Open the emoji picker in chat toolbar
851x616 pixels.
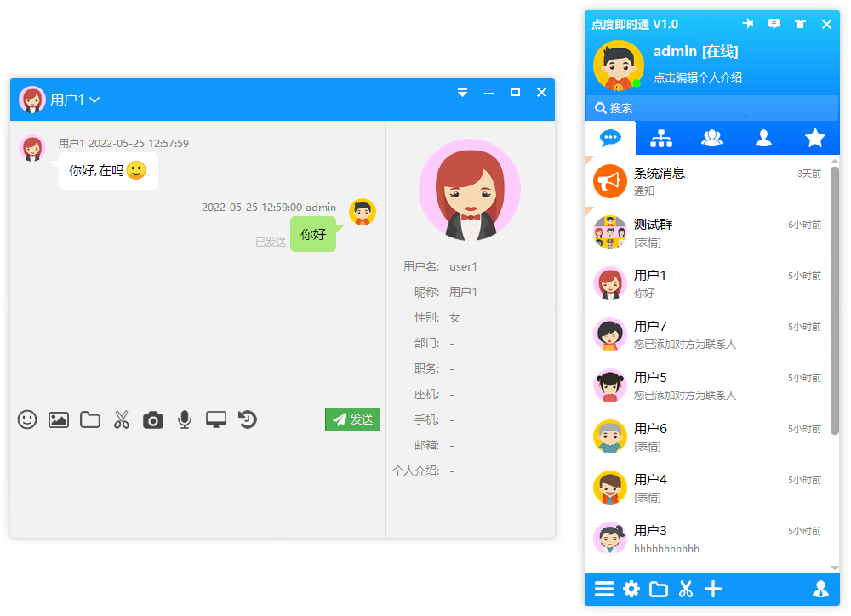pyautogui.click(x=27, y=419)
